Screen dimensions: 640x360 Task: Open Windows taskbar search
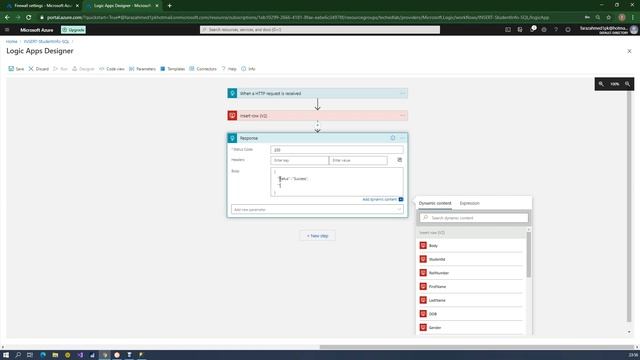point(18,355)
